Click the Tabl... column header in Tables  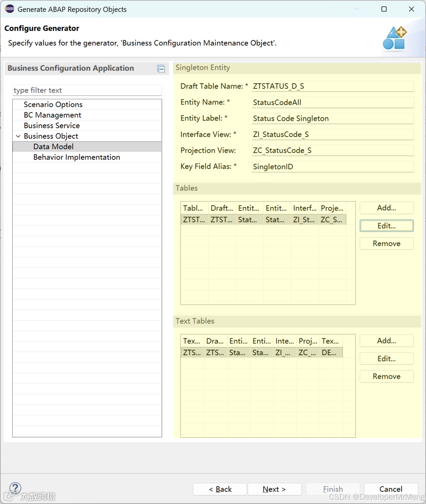pyautogui.click(x=195, y=208)
